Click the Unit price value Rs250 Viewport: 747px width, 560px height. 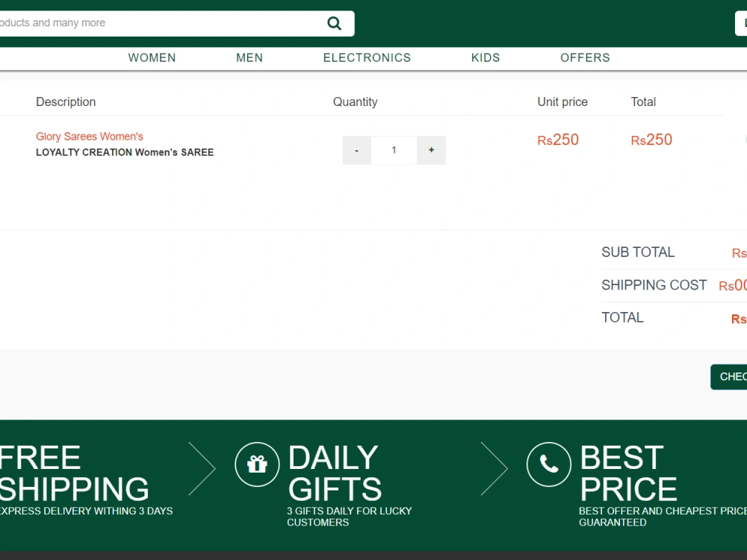tap(558, 140)
